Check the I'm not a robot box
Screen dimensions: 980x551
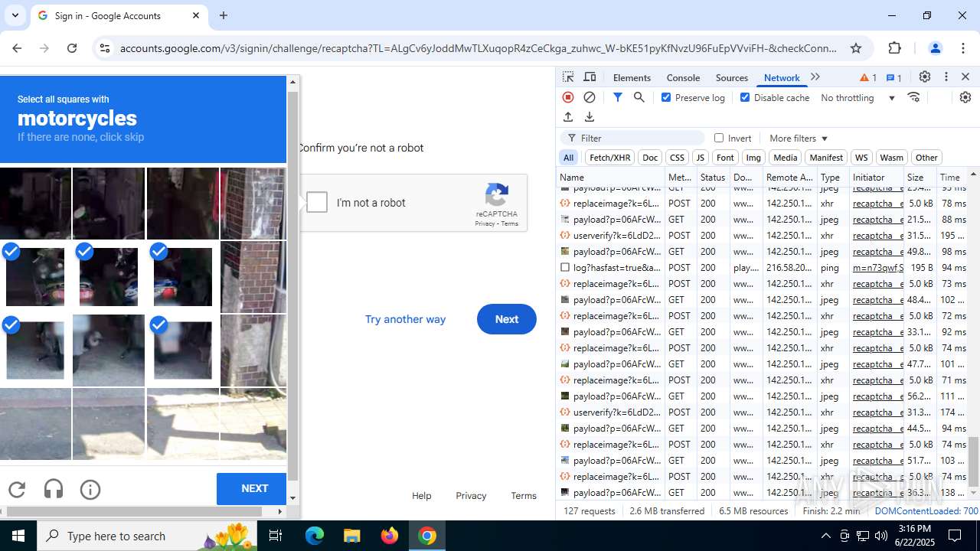317,203
